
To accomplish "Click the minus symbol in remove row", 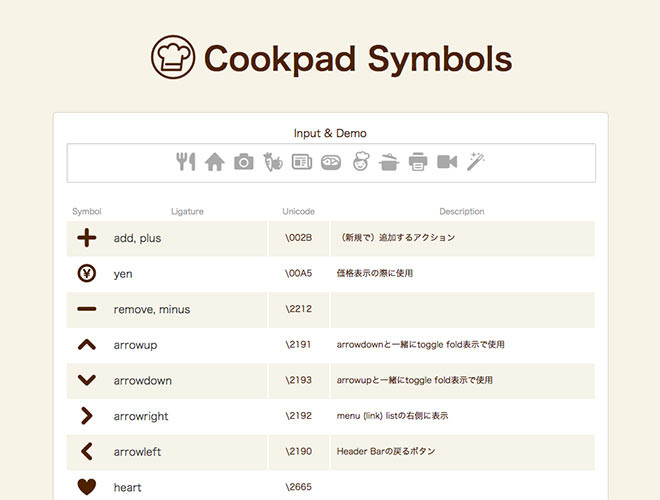I will point(87,309).
